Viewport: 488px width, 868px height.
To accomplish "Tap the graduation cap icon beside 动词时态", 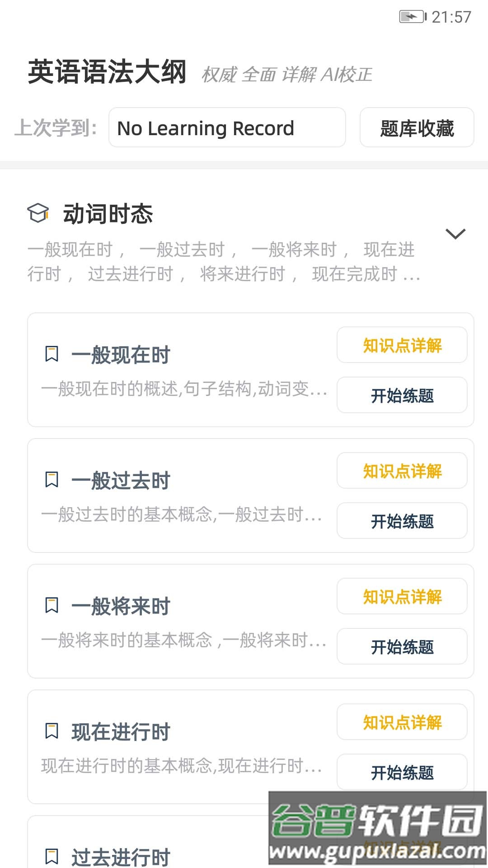I will 38,213.
